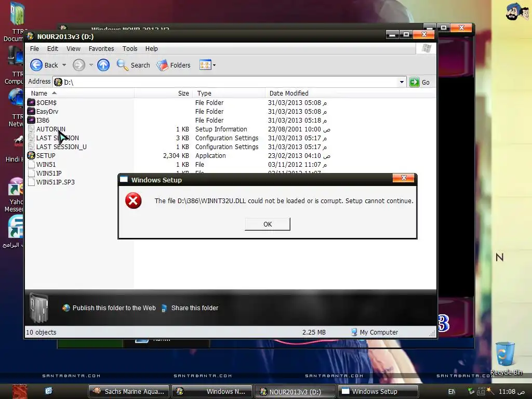Open the Help menu
The width and height of the screenshot is (532, 399).
tap(152, 48)
